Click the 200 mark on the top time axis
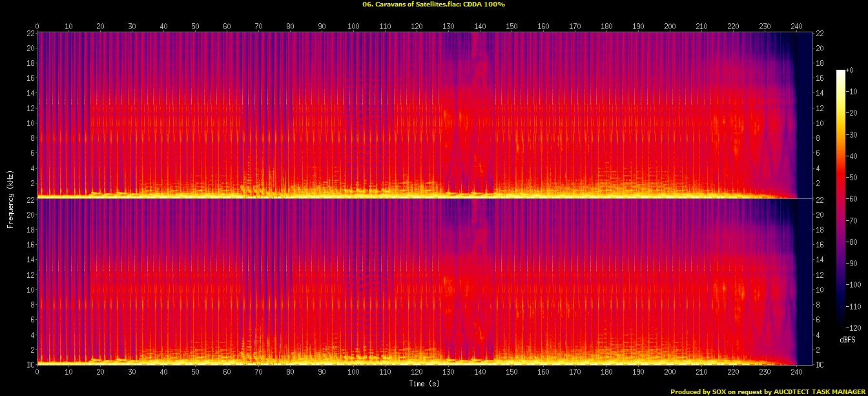 click(670, 26)
